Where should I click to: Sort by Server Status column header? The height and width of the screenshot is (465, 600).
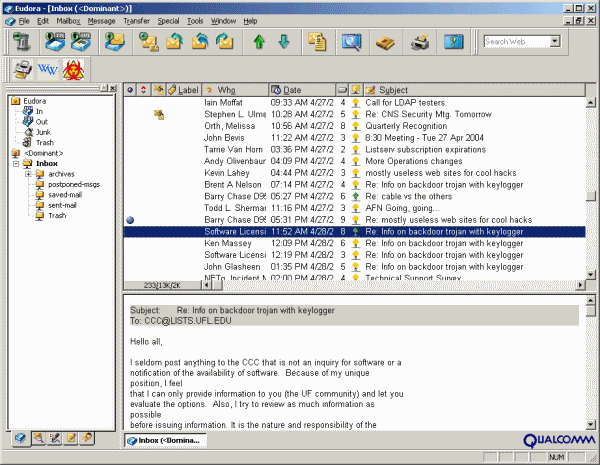click(356, 90)
